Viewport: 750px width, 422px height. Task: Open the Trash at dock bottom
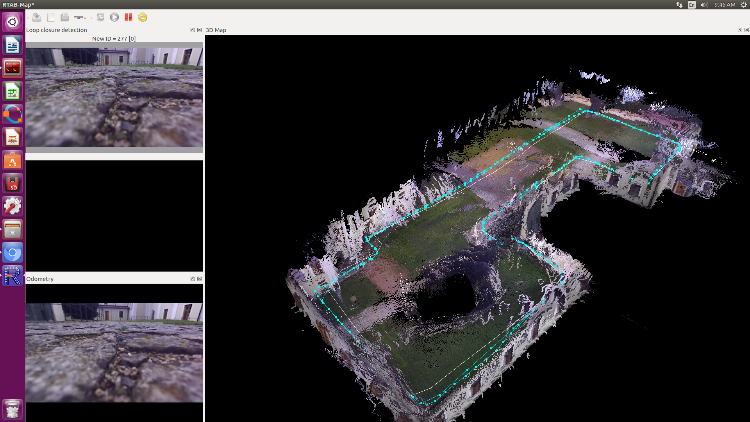tap(12, 407)
